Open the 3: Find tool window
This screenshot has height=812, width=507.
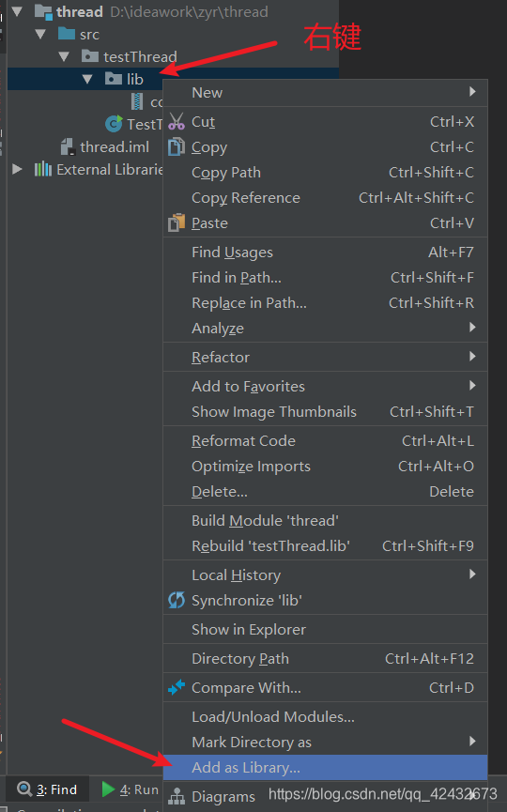pos(47,789)
